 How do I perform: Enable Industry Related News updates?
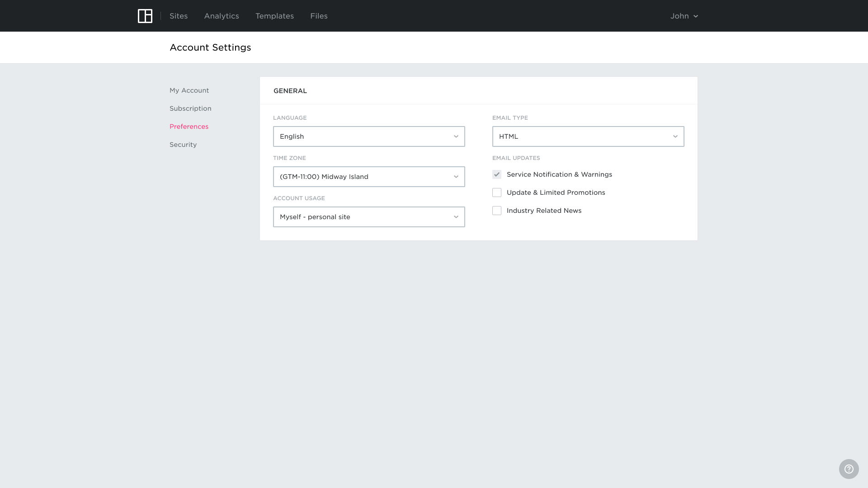pos(496,210)
